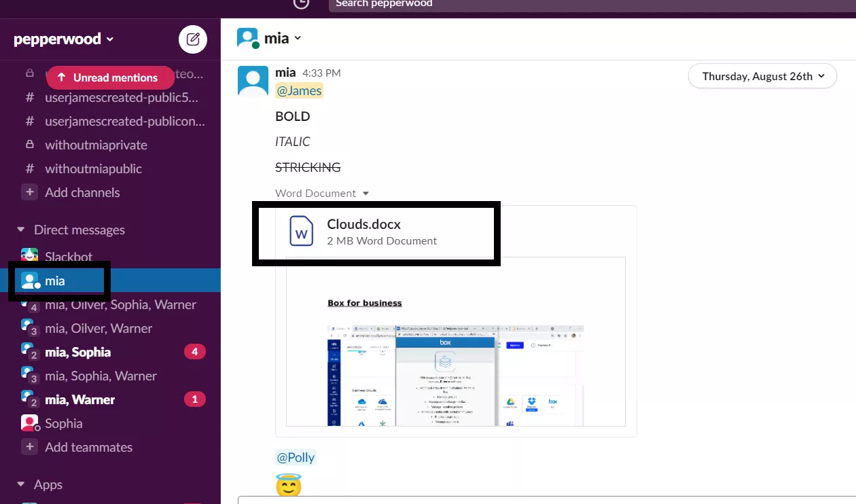Image resolution: width=856 pixels, height=504 pixels.
Task: Open channel userjamescreated-publicon
Action: pos(125,121)
